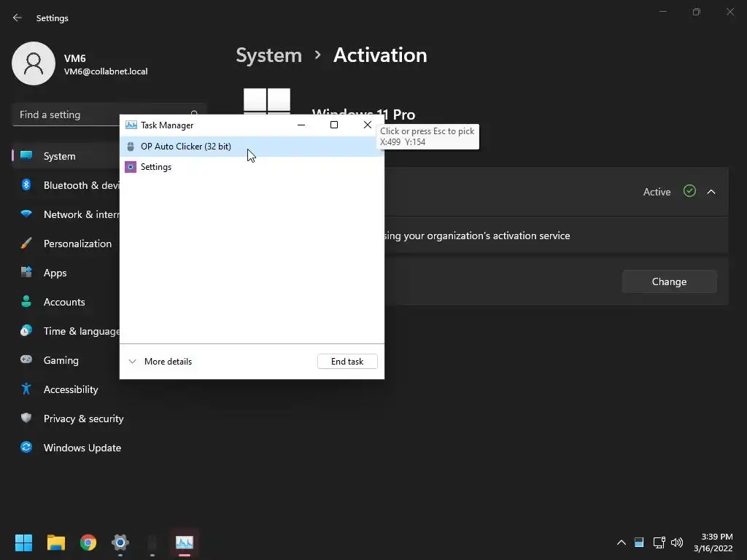Open the VM6 user account profile picture
Image resolution: width=747 pixels, height=560 pixels.
pos(34,63)
